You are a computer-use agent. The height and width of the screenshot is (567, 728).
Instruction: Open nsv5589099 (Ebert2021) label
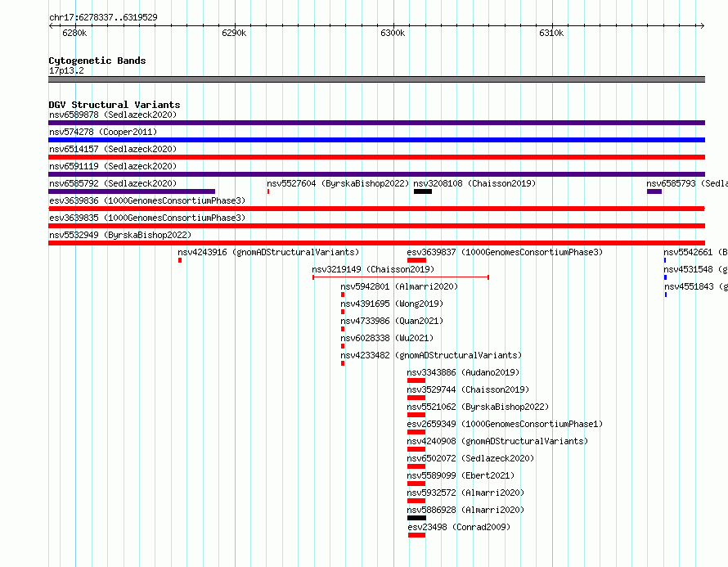point(461,475)
